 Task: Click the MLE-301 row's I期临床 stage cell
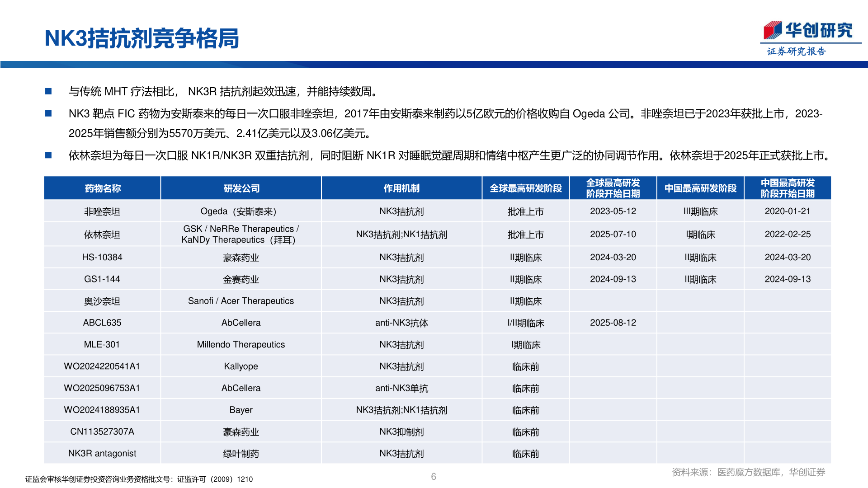click(x=526, y=344)
